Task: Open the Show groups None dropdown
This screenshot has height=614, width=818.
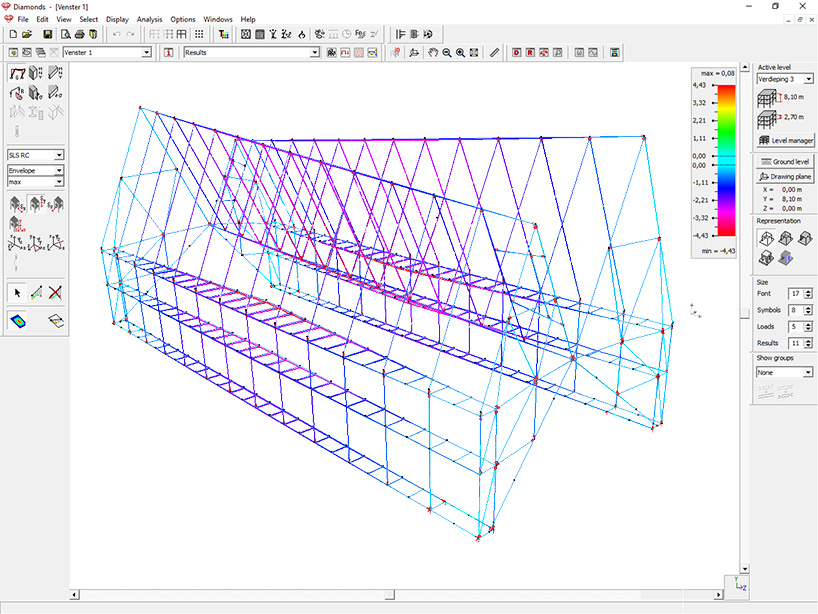Action: click(x=808, y=372)
